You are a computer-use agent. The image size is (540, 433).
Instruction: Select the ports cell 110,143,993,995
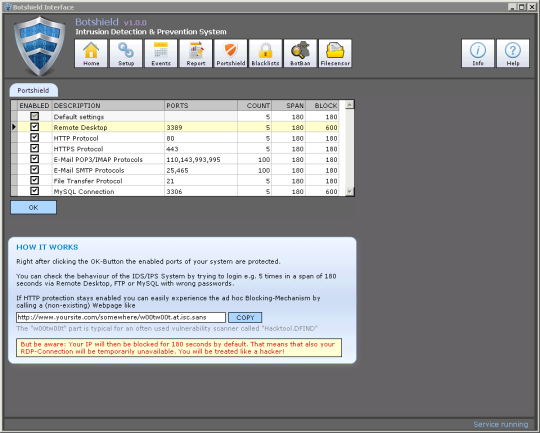(201, 159)
